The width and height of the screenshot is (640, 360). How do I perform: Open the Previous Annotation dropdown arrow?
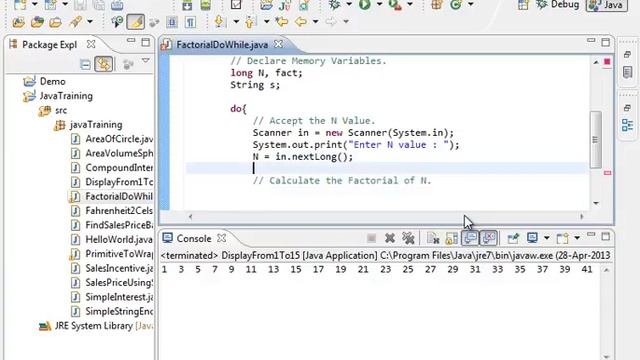(266, 21)
